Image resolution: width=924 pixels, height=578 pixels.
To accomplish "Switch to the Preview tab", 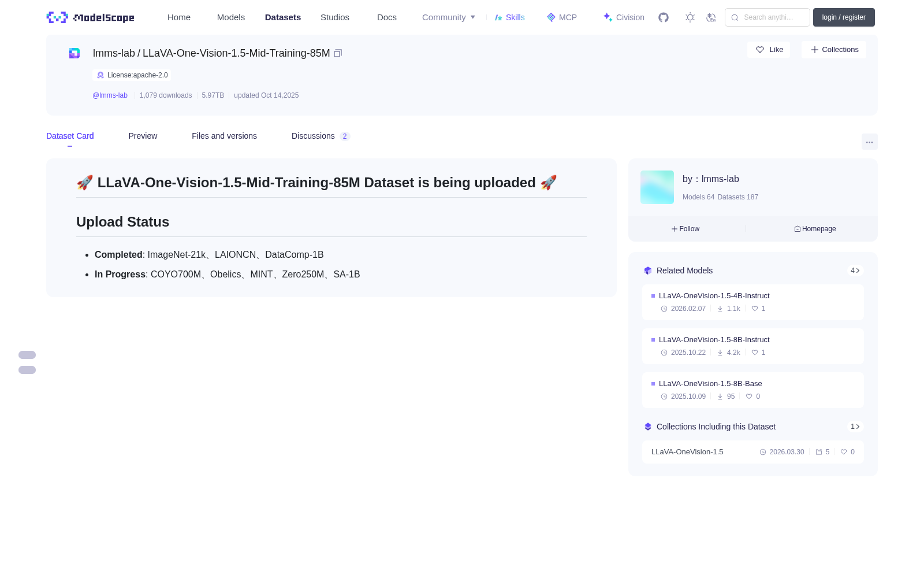I will pyautogui.click(x=143, y=136).
